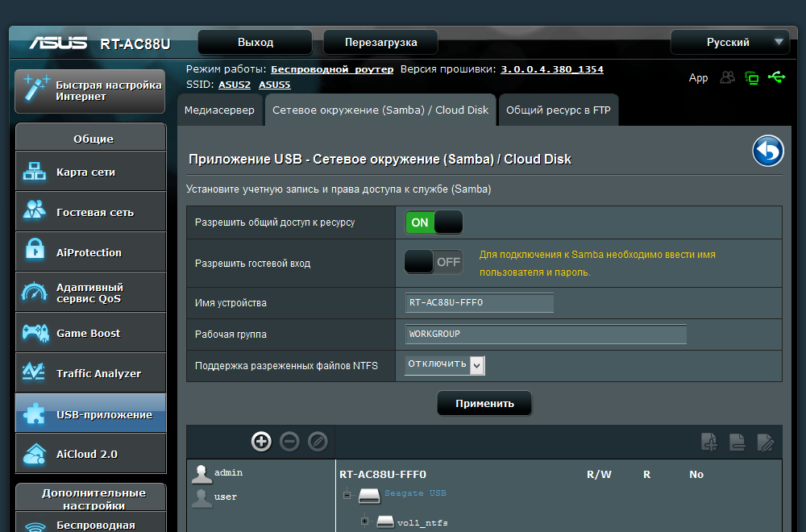Open the ASUS5 SSID link
The width and height of the screenshot is (806, 532).
click(275, 85)
